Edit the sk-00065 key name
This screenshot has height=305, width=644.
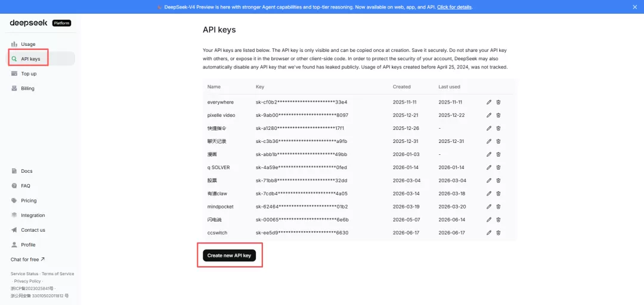[x=489, y=220]
